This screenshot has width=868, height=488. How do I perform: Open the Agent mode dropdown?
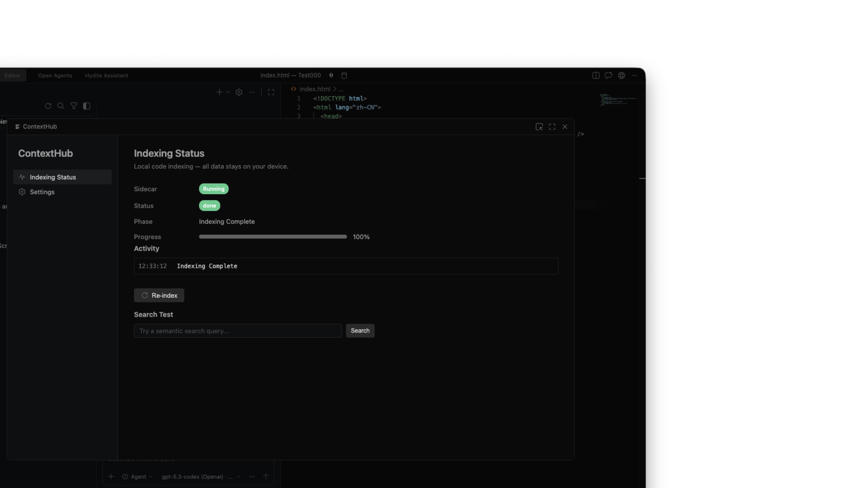pos(138,477)
